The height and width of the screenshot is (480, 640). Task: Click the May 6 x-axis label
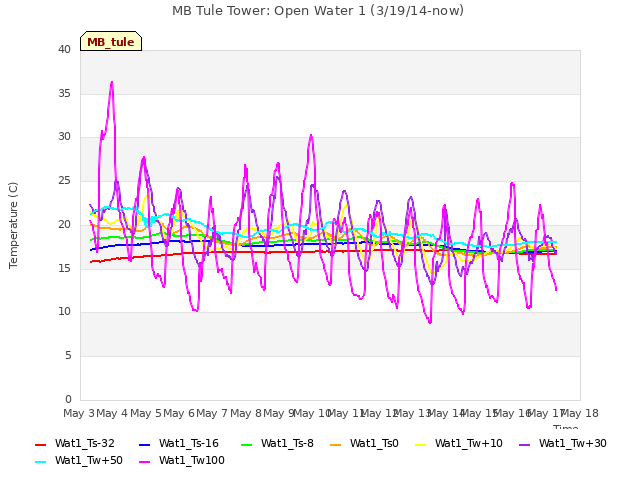tap(179, 413)
